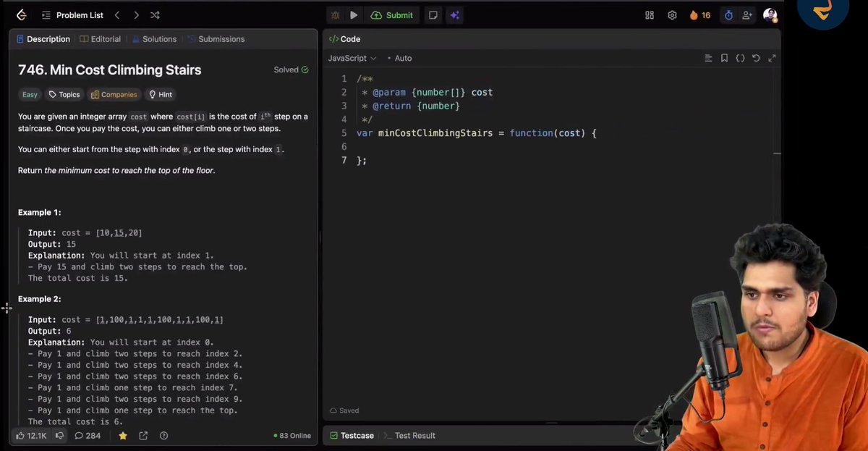Click the Solved status check

[x=291, y=69]
